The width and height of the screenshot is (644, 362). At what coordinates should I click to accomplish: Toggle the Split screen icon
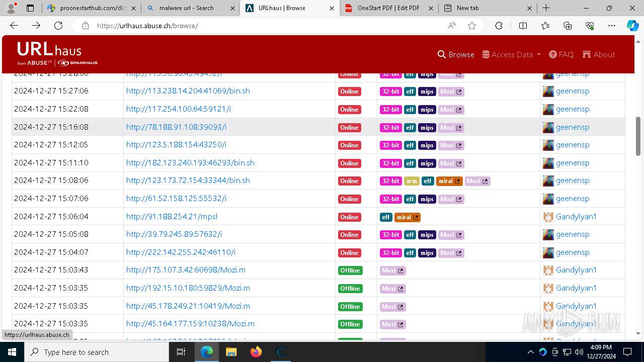(523, 26)
